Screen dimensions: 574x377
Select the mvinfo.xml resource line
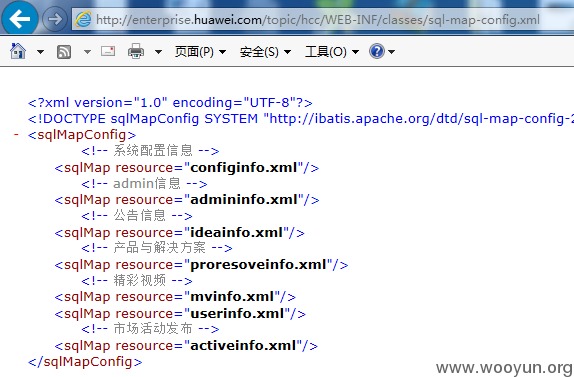175,297
